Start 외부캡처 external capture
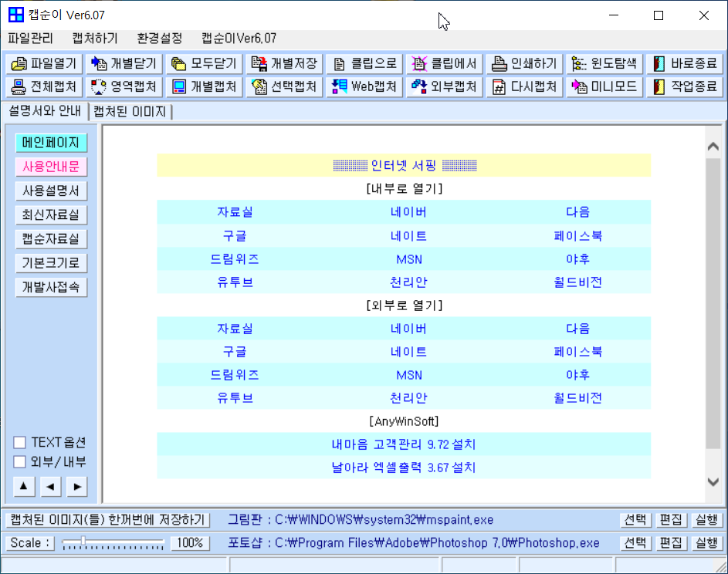This screenshot has width=728, height=574. click(445, 86)
